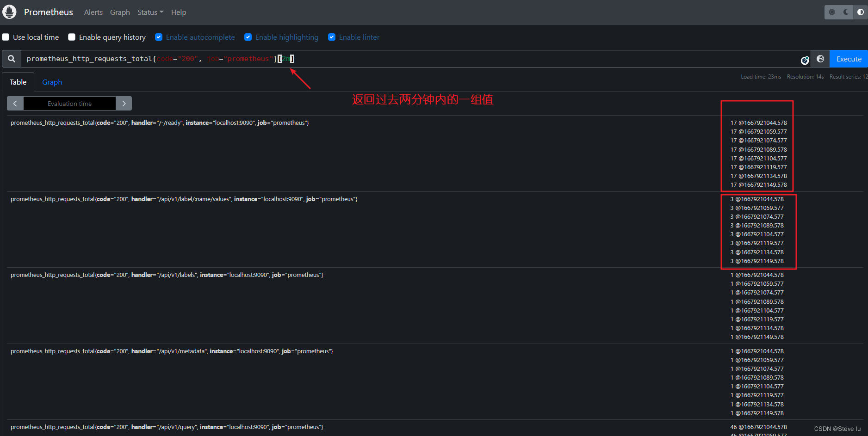This screenshot has height=436, width=868.
Task: Click the /-/ready handler series label
Action: (160, 123)
